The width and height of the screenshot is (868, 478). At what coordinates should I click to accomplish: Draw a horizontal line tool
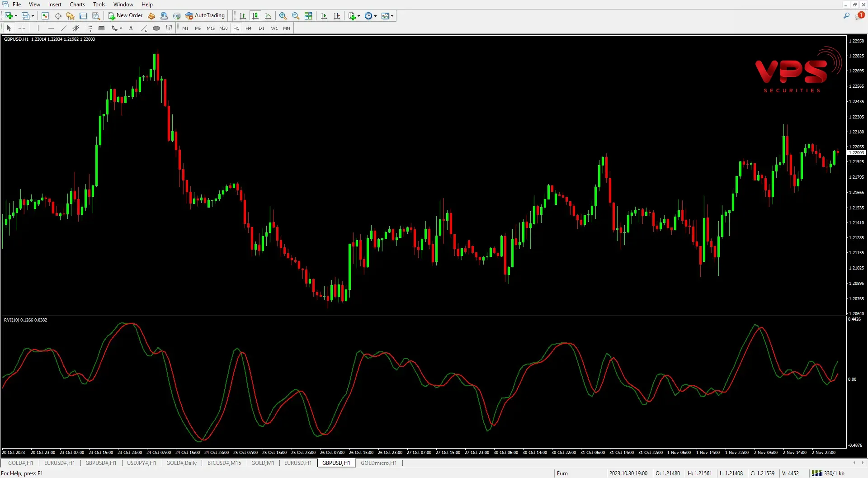click(x=51, y=28)
